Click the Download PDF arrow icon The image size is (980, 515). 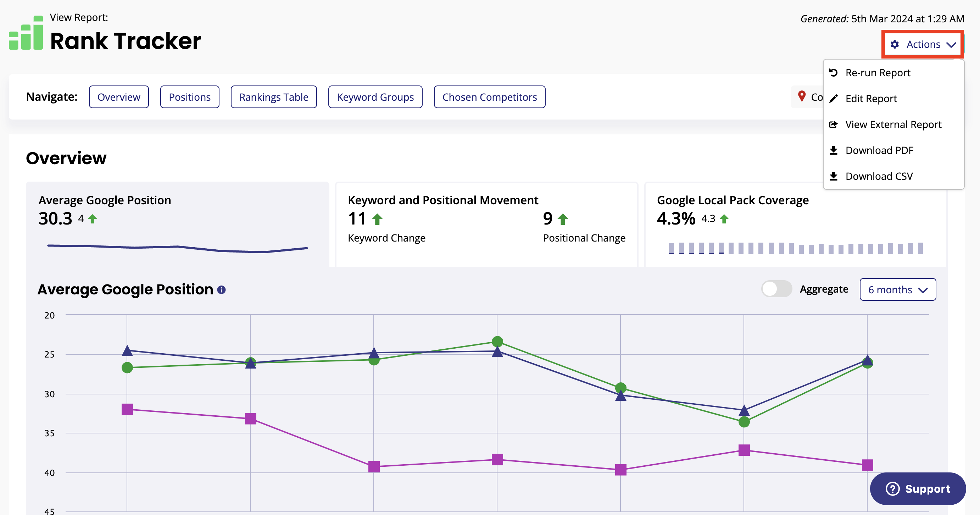pos(834,150)
